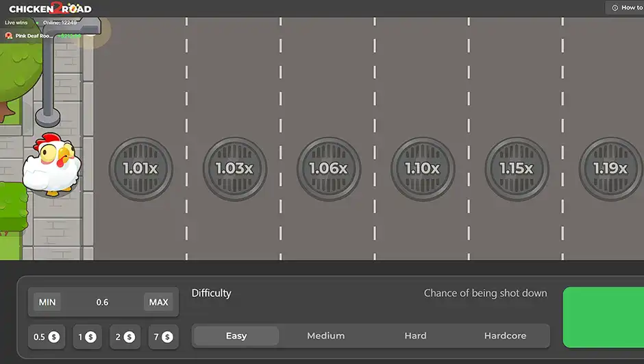Click the Online player count text
The image size is (644, 364).
click(60, 23)
